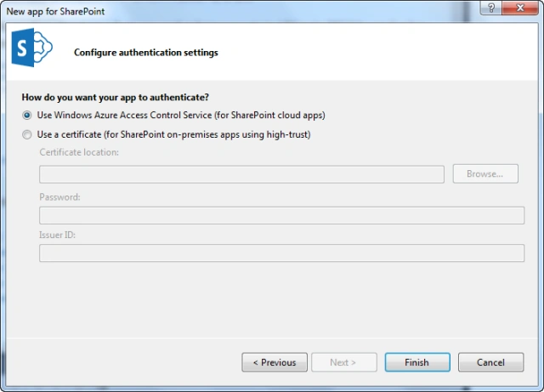Click the Issuer ID input field
This screenshot has height=392, width=544.
(x=281, y=253)
